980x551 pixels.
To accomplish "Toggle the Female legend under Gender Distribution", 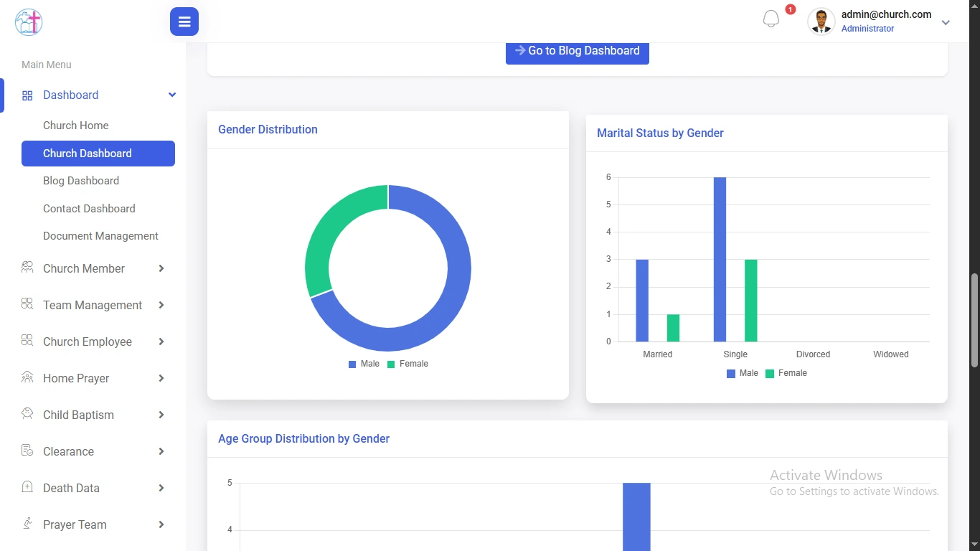I will (x=408, y=364).
